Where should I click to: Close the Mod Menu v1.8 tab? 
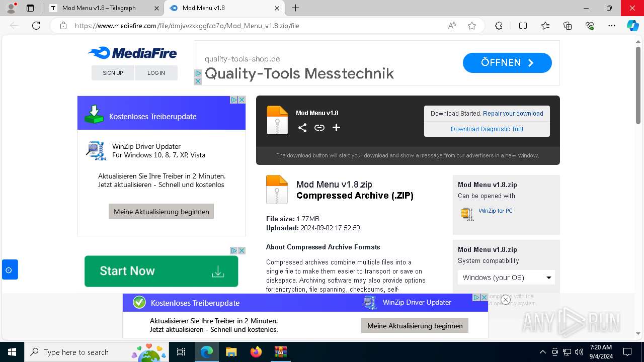point(277,8)
